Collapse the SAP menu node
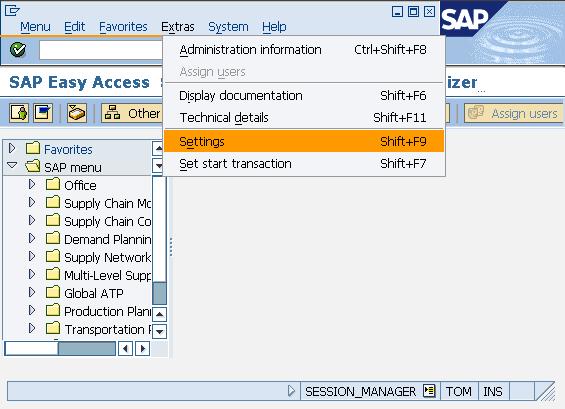 [x=12, y=165]
